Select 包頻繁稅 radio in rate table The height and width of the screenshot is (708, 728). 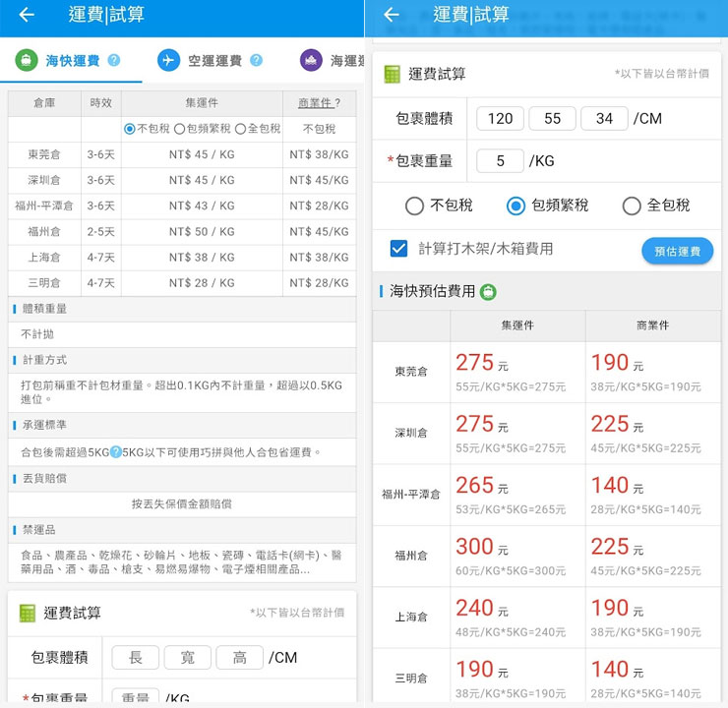click(x=179, y=129)
